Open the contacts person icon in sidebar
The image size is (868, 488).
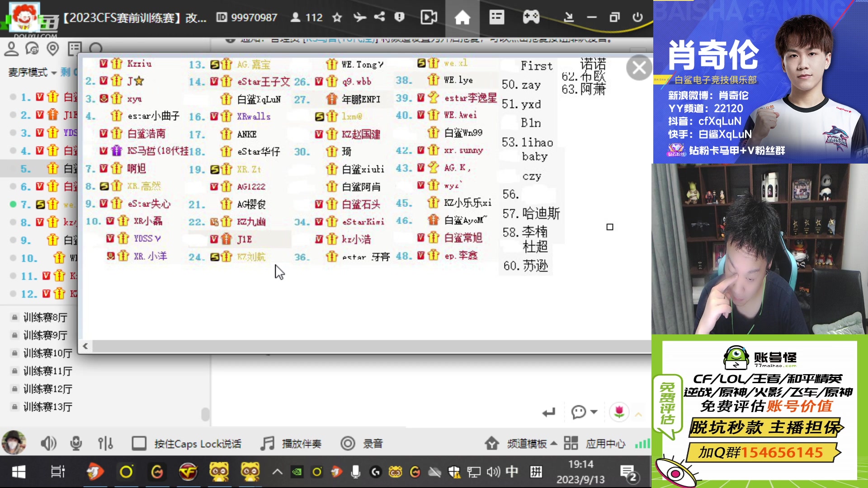click(x=11, y=49)
